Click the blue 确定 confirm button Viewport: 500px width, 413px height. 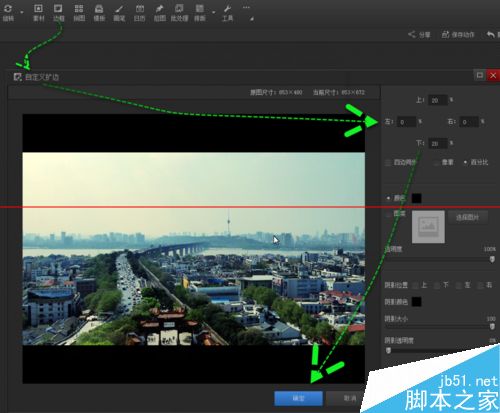(x=298, y=398)
